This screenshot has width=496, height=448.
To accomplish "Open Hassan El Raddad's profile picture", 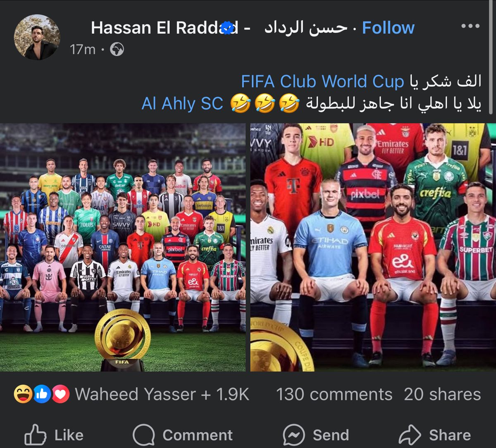I will 37,37.
